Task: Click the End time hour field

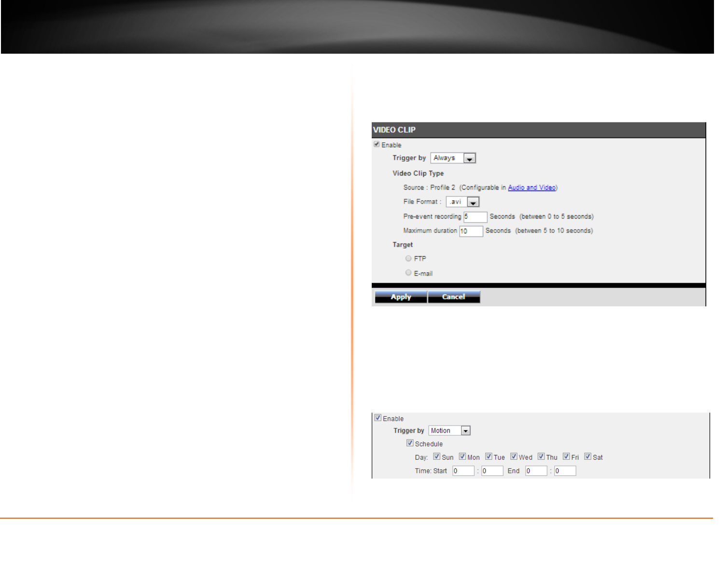Action: point(536,471)
